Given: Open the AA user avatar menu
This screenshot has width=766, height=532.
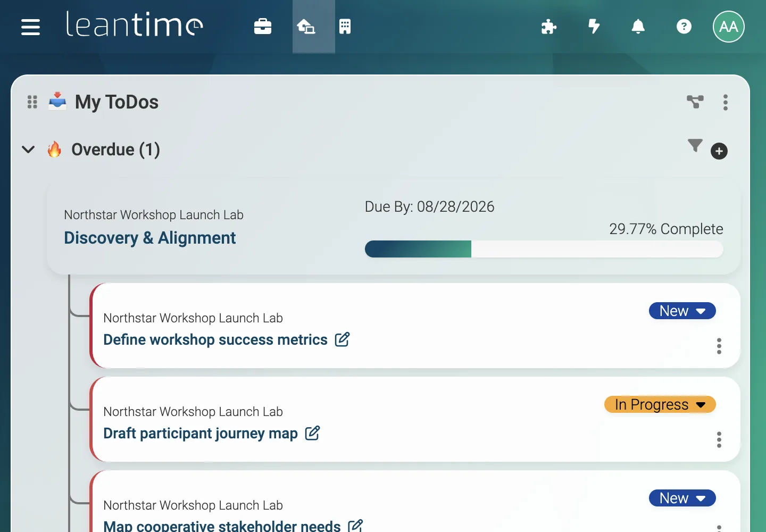Looking at the screenshot, I should pyautogui.click(x=728, y=27).
